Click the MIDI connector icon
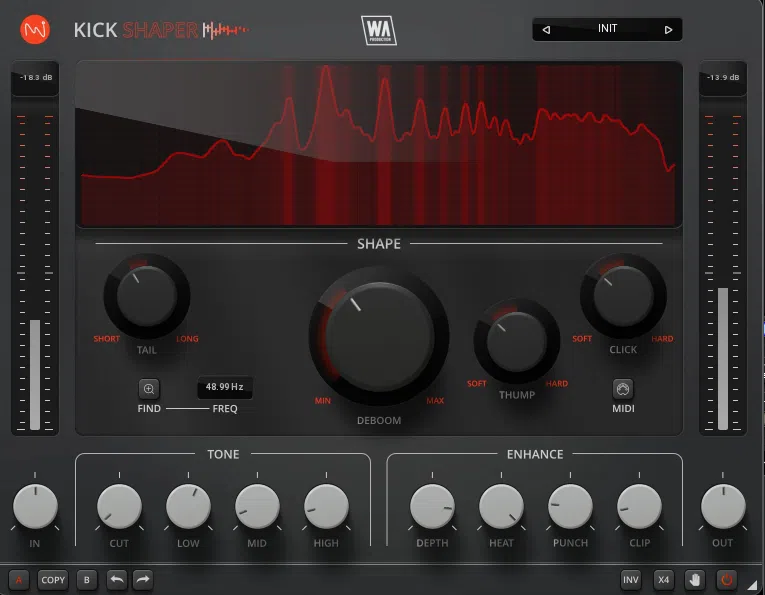The height and width of the screenshot is (595, 765). [x=623, y=389]
